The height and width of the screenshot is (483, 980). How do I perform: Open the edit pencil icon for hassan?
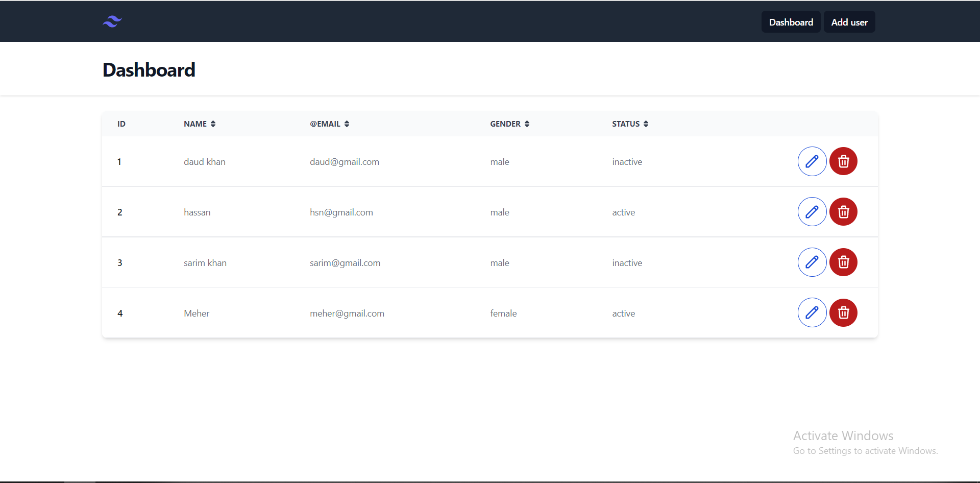tap(812, 212)
